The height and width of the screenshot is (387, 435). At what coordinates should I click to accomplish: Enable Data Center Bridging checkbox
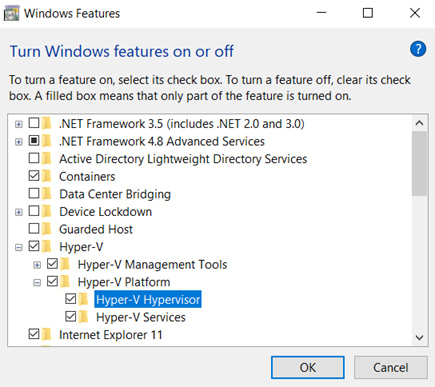[34, 193]
